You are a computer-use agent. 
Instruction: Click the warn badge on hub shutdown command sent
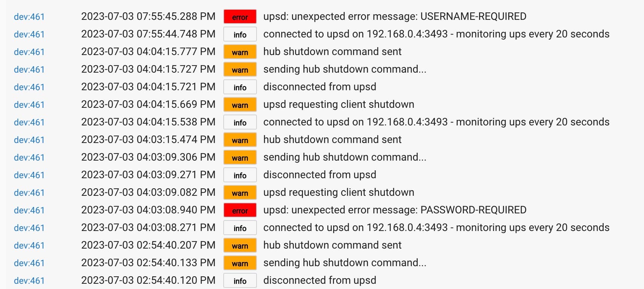pyautogui.click(x=239, y=52)
